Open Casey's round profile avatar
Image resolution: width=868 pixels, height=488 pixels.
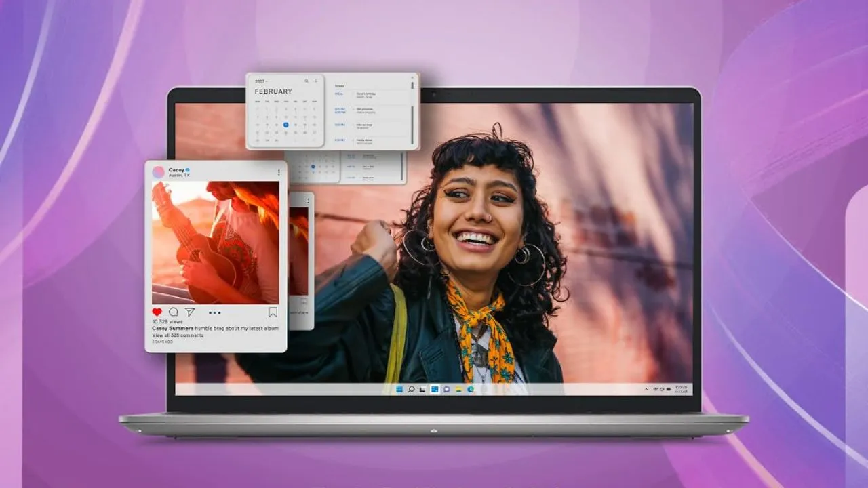tap(158, 172)
